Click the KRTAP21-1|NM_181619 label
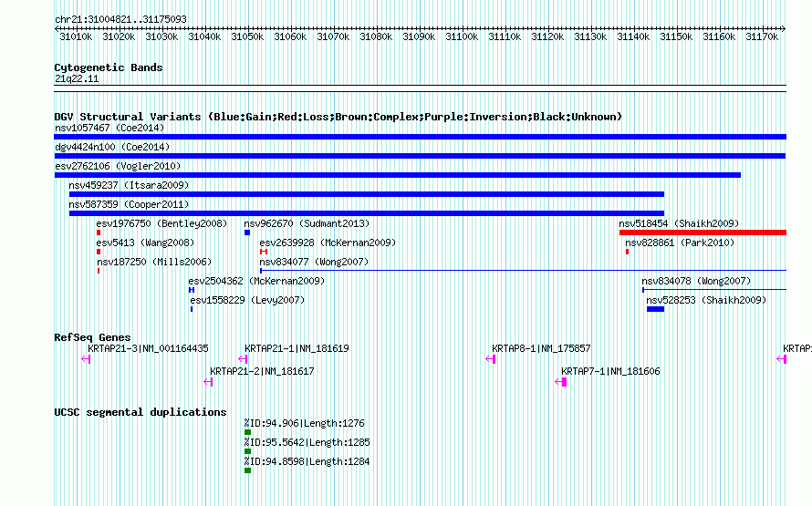Screen dimensions: 812x506 [297, 348]
